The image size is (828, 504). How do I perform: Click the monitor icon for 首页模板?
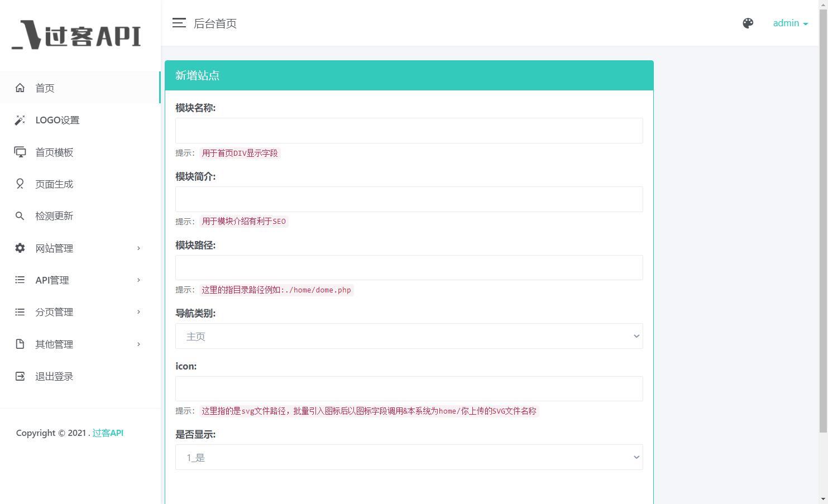[x=20, y=152]
